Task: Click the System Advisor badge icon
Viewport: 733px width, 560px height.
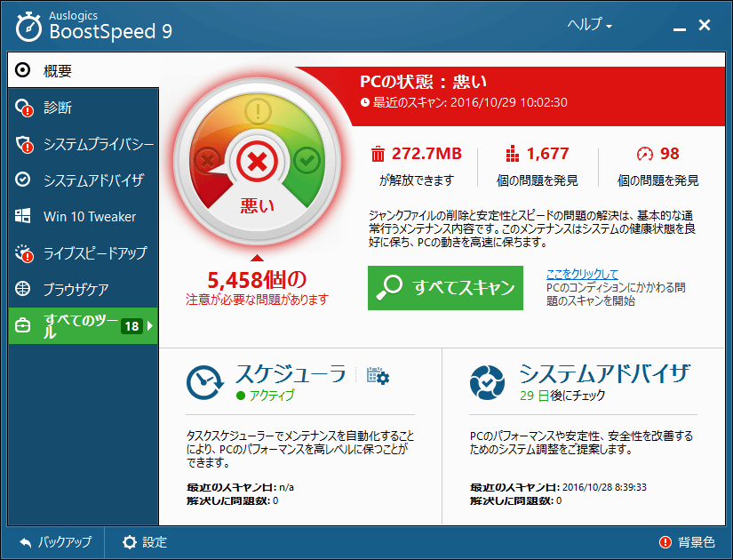Action: pos(487,382)
